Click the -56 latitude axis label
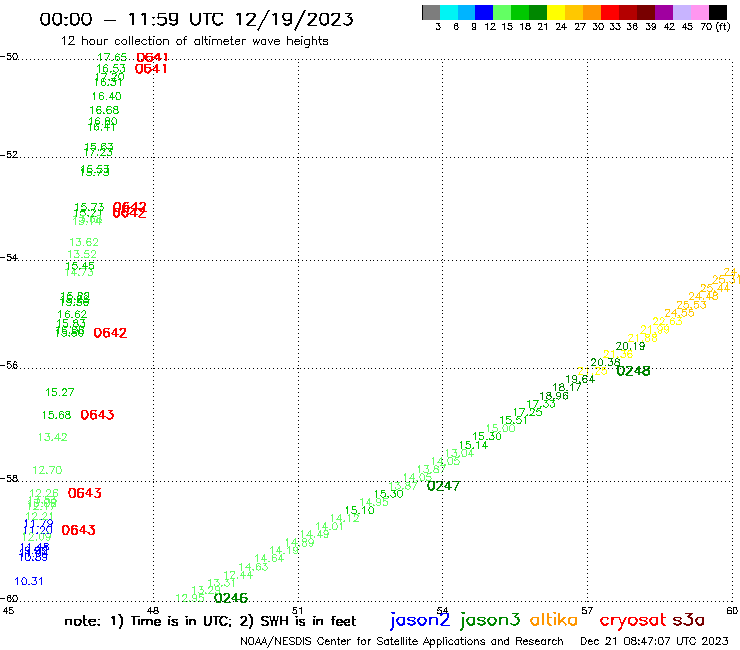This screenshot has width=740, height=650. tap(9, 365)
